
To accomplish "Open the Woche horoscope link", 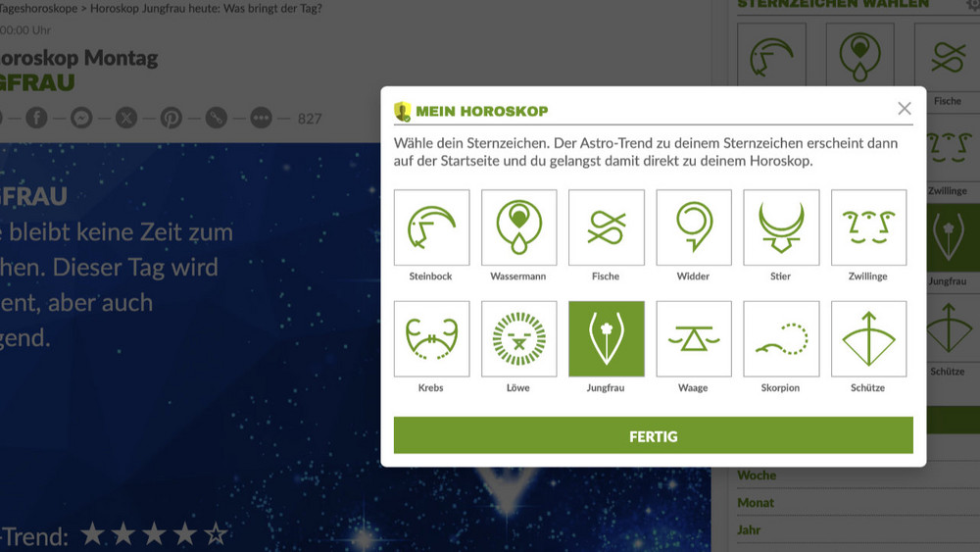I will (x=757, y=476).
